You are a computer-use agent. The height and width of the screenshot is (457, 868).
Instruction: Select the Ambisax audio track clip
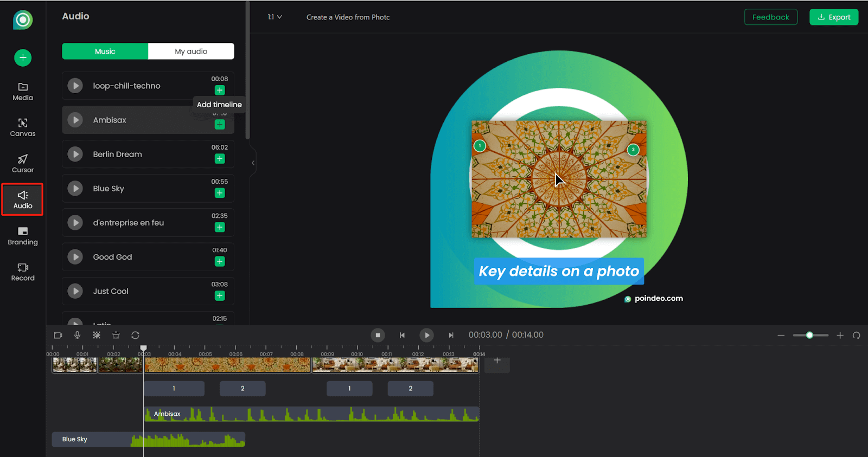point(311,414)
